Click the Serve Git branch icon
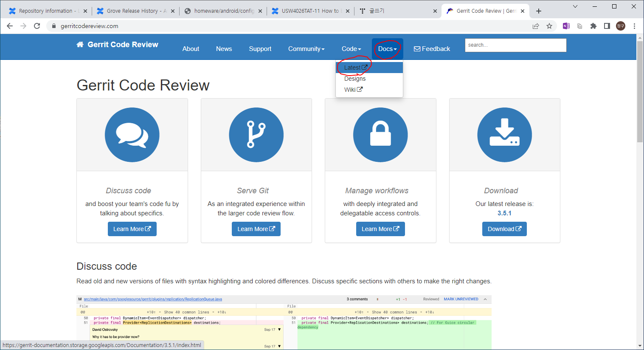 (x=256, y=135)
